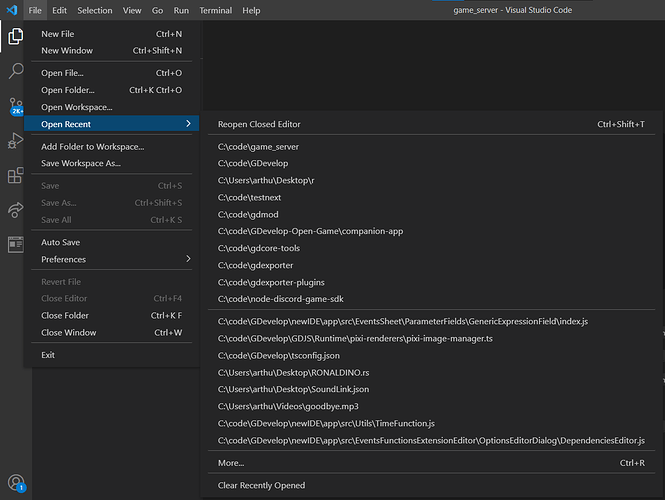Open recent file pixi-image-manager.ts
This screenshot has width=665, height=500.
click(x=431, y=338)
